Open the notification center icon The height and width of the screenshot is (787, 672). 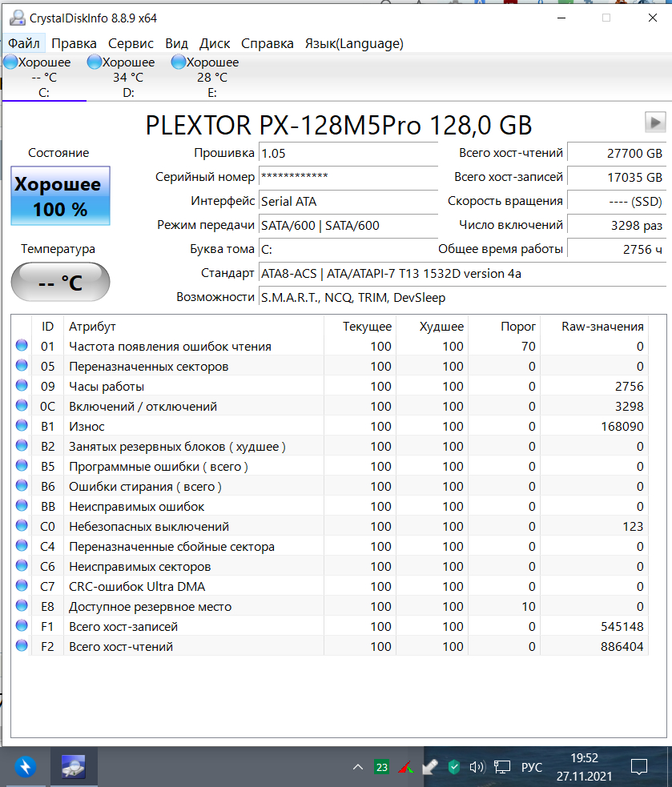[639, 767]
